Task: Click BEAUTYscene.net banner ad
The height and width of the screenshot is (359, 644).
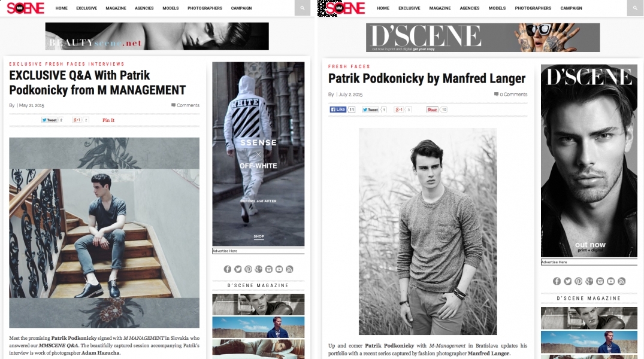Action: pyautogui.click(x=157, y=36)
